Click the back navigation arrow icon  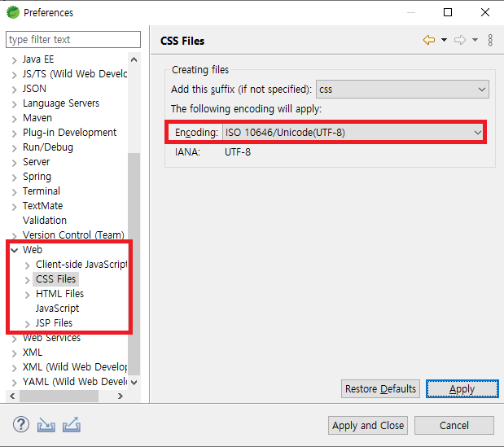click(429, 40)
